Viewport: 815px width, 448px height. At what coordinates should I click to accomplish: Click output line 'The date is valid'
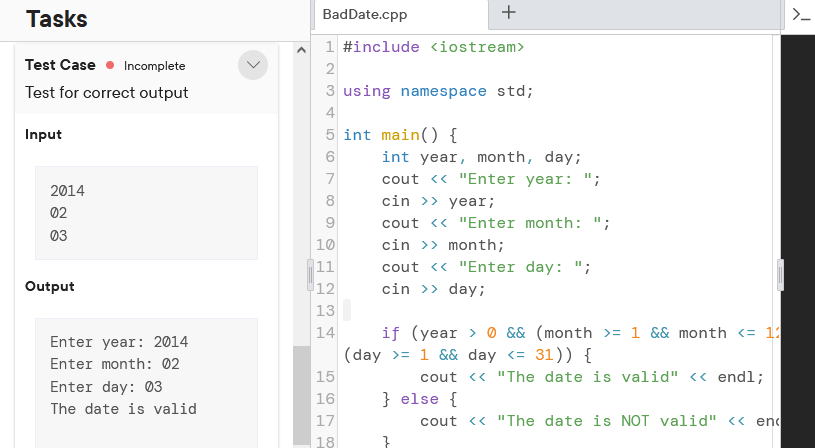click(123, 409)
